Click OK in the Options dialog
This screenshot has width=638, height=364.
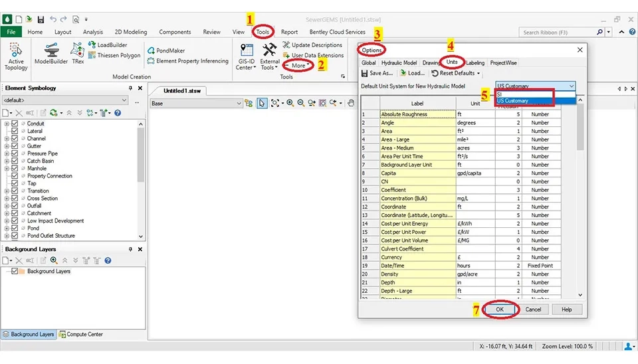[499, 310]
